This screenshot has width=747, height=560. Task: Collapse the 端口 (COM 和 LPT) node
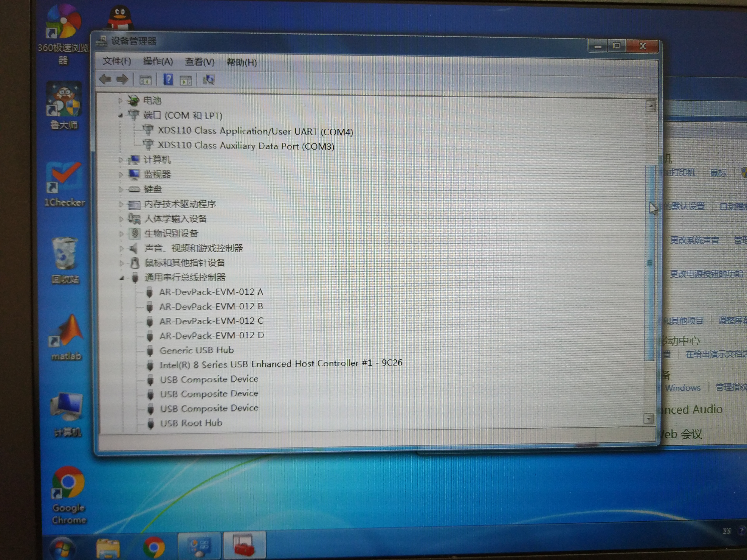point(121,116)
